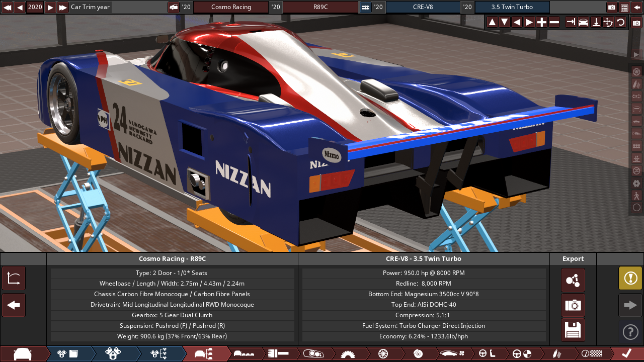Zoom in with the plus icon
This screenshot has width=644, height=362.
pos(542,22)
